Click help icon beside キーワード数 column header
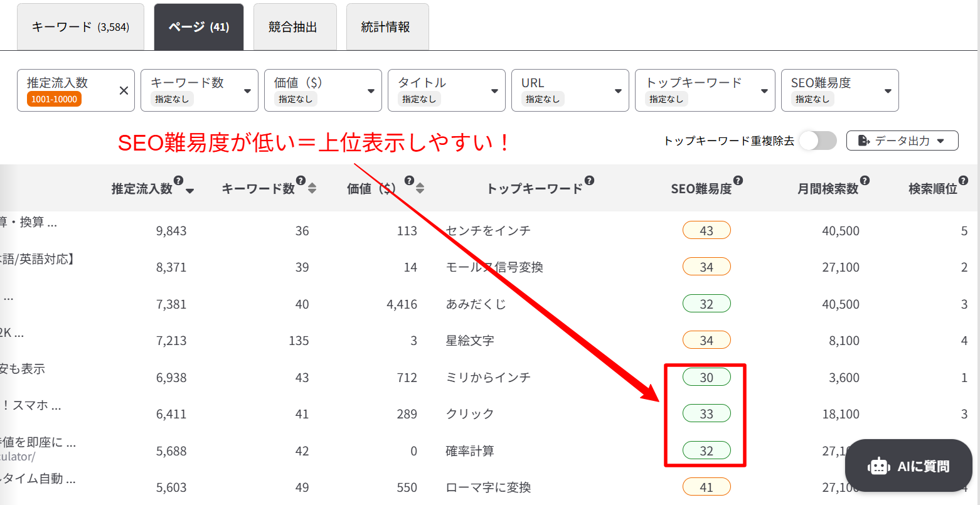 pos(301,181)
